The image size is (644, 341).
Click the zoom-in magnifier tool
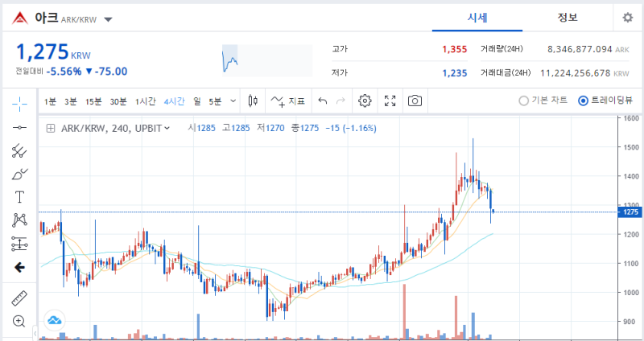click(19, 321)
